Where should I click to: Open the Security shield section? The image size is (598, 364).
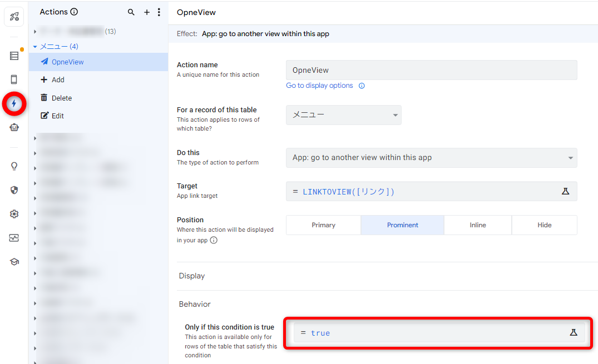click(x=14, y=190)
